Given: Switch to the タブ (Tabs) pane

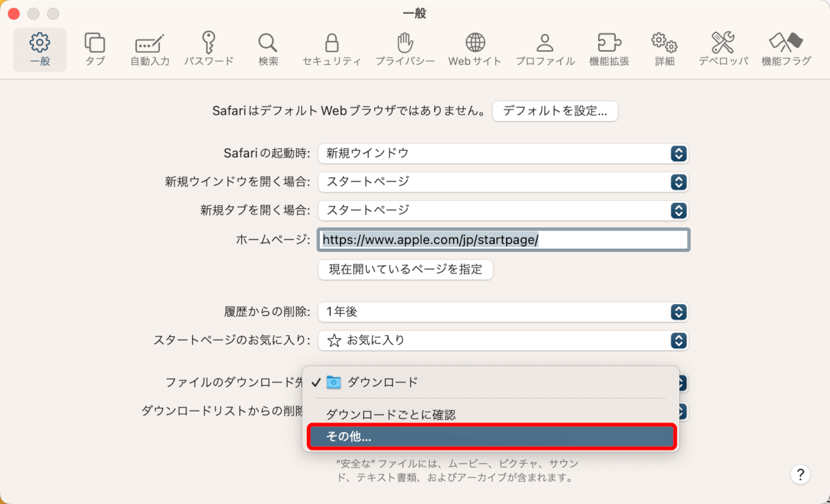Looking at the screenshot, I should coord(95,49).
